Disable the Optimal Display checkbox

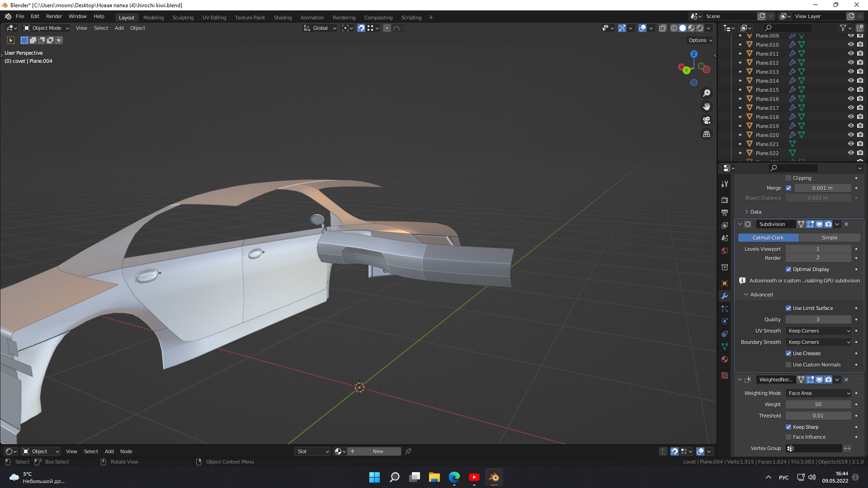point(788,269)
